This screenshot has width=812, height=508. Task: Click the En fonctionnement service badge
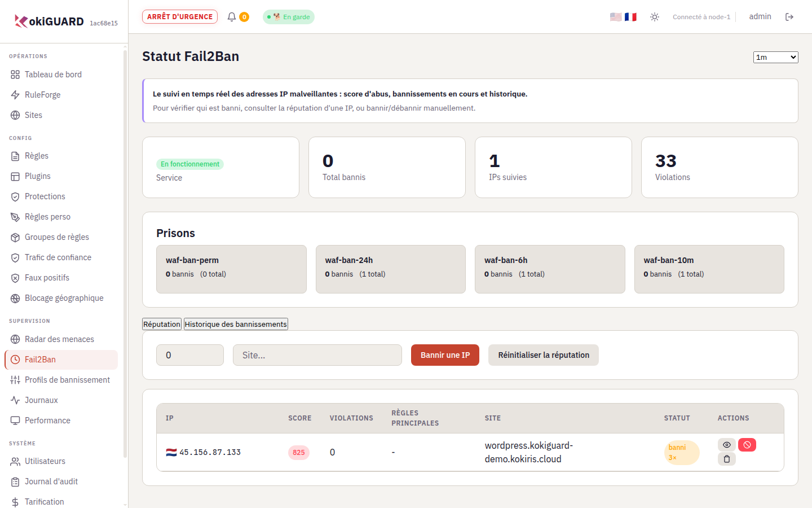pyautogui.click(x=190, y=164)
